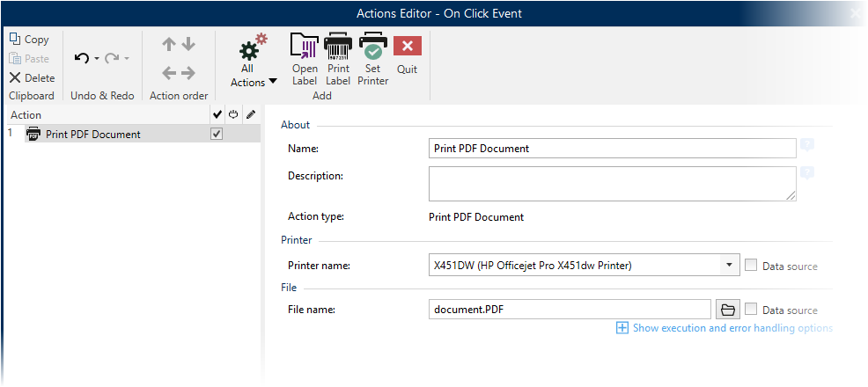The width and height of the screenshot is (868, 387).
Task: Delete the selected action
Action: click(32, 77)
